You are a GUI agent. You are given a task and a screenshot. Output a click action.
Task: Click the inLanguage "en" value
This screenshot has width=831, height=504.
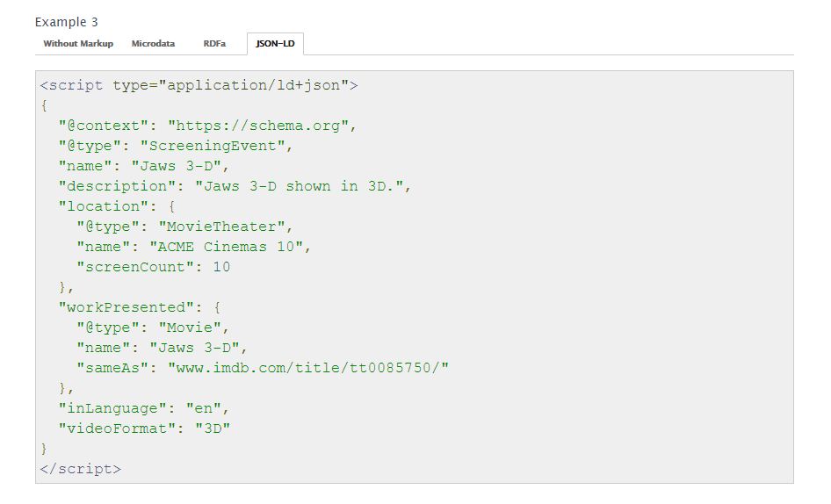coord(204,408)
